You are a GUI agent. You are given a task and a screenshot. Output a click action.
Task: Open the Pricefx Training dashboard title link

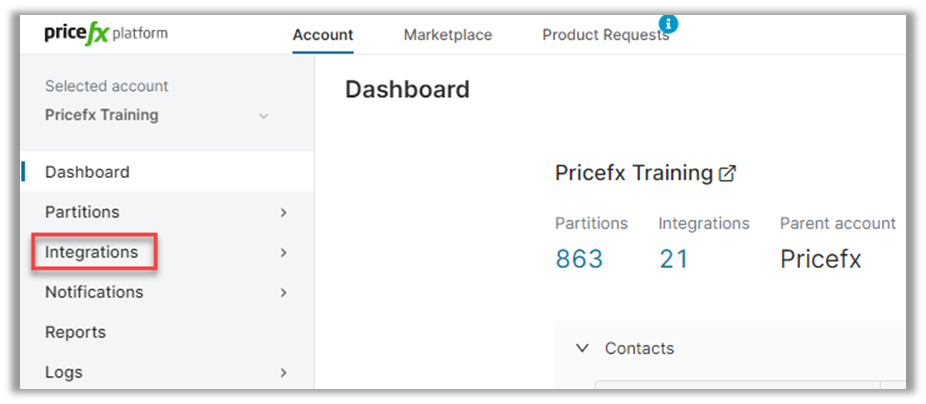point(633,173)
